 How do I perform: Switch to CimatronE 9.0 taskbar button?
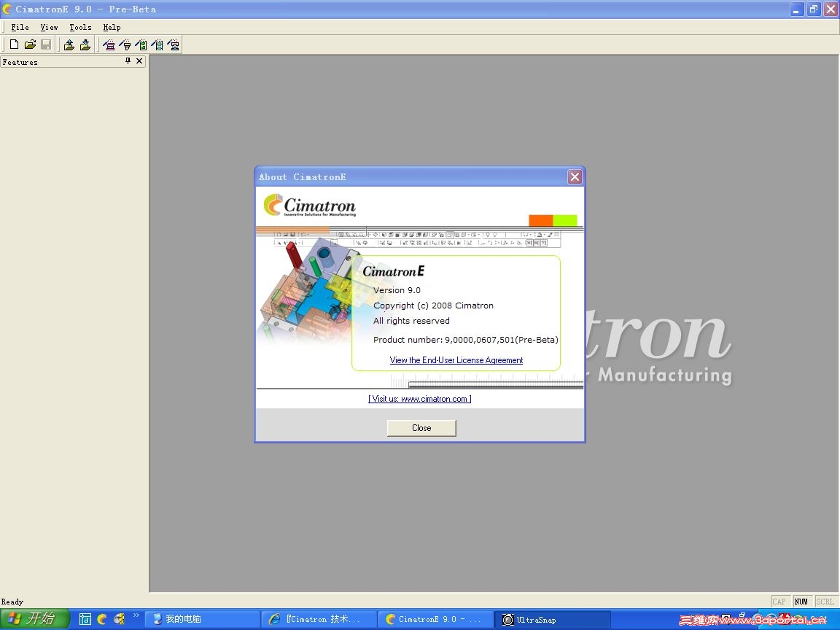click(435, 619)
